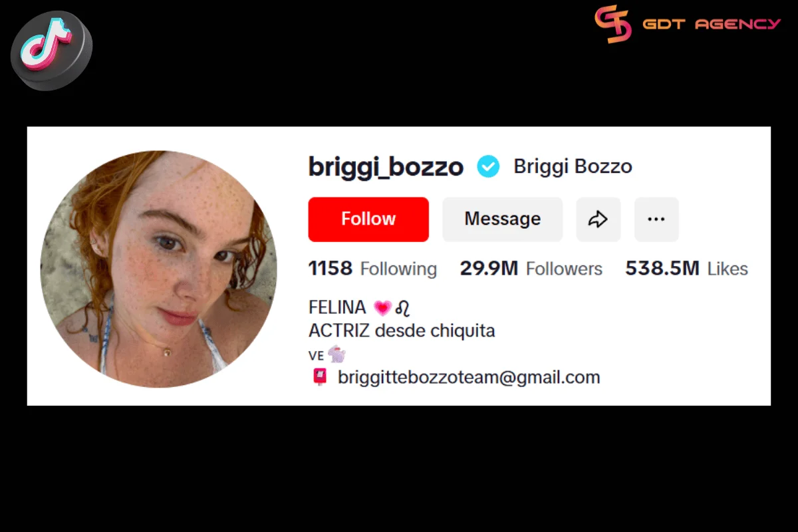Open the briggittebozzoteam@gmail.com email link
The height and width of the screenshot is (532, 798).
(469, 378)
